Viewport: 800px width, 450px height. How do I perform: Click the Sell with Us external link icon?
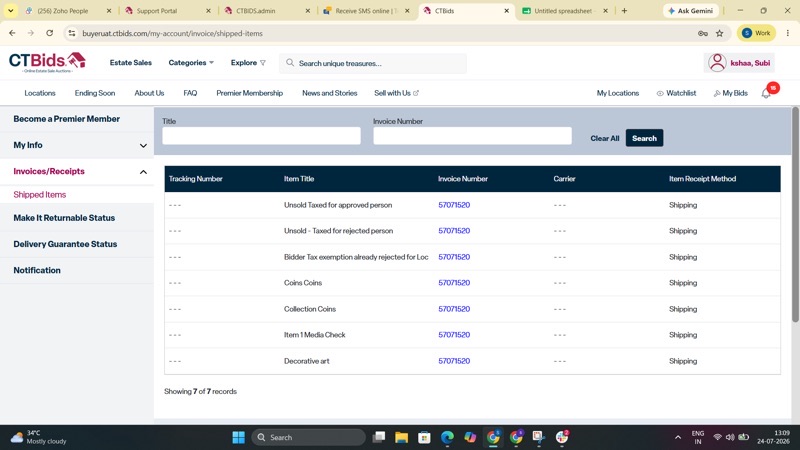pos(416,93)
